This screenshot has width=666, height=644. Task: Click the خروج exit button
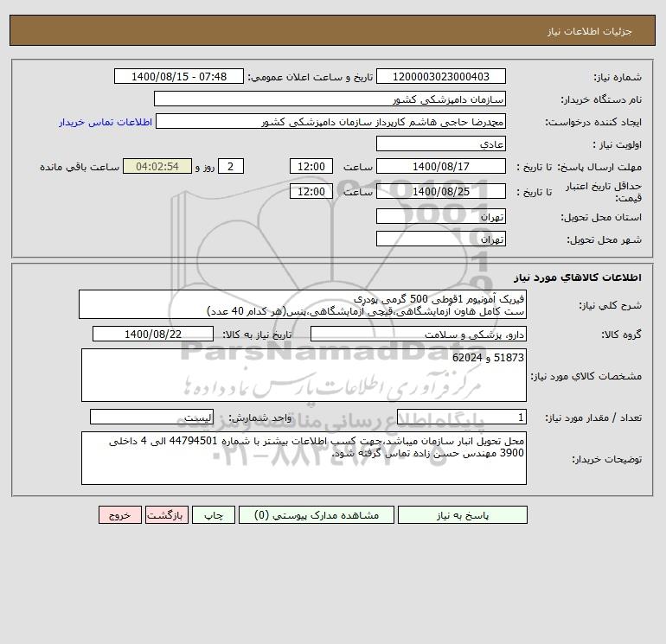coord(119,515)
